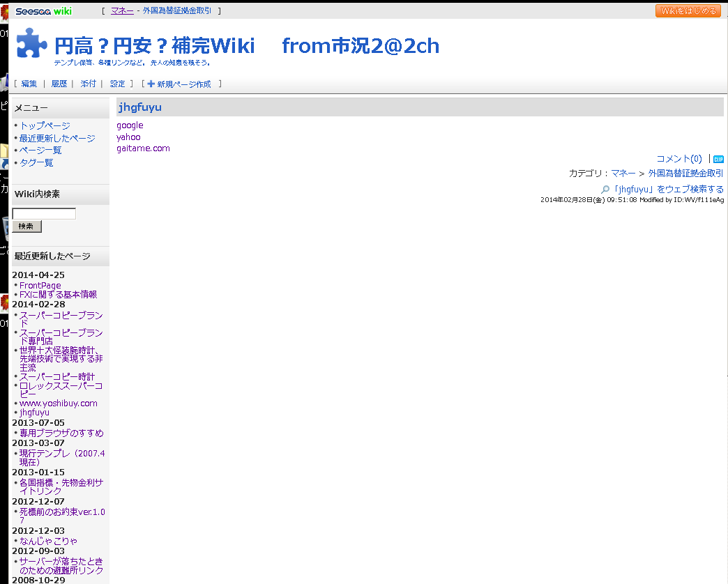This screenshot has height=584, width=728.
Task: Click the CLIP icon beside comments
Action: [718, 159]
